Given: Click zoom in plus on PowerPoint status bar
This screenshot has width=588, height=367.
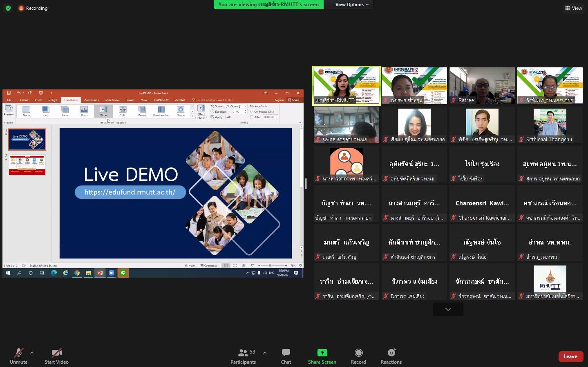Looking at the screenshot, I should [x=286, y=265].
